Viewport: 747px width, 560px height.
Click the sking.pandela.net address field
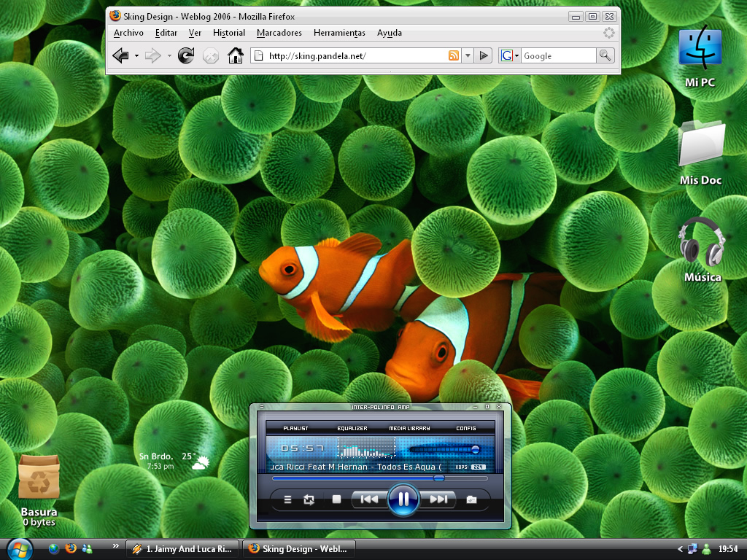(x=349, y=55)
